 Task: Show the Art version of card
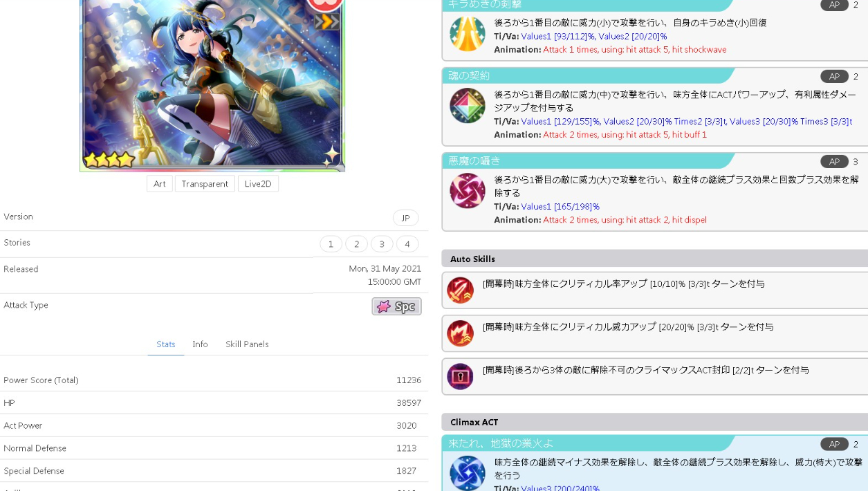point(160,184)
